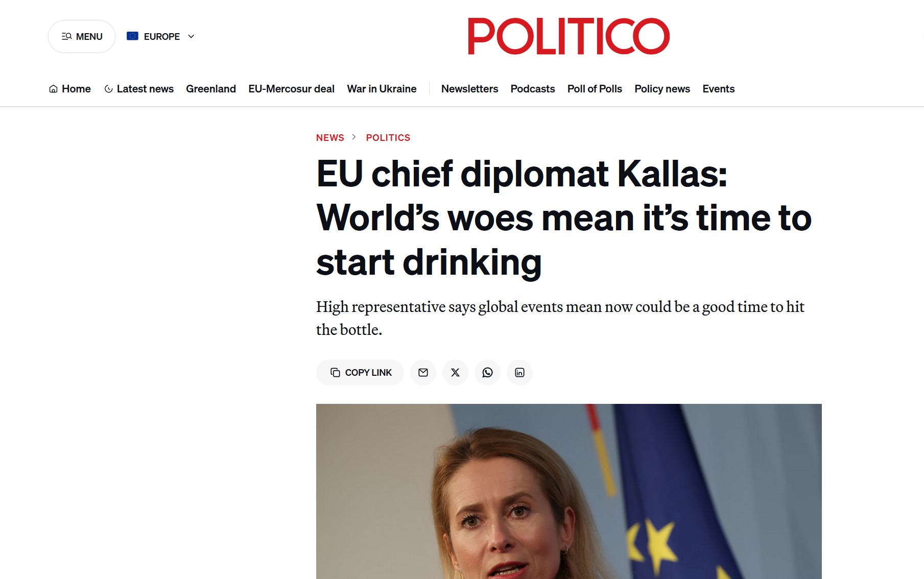Click the Latest news clock icon

108,89
